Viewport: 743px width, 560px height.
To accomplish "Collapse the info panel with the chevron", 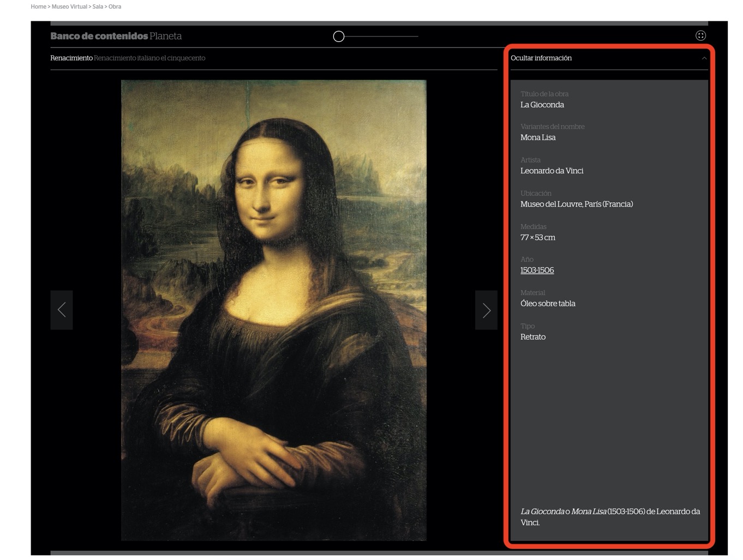I will [x=704, y=58].
